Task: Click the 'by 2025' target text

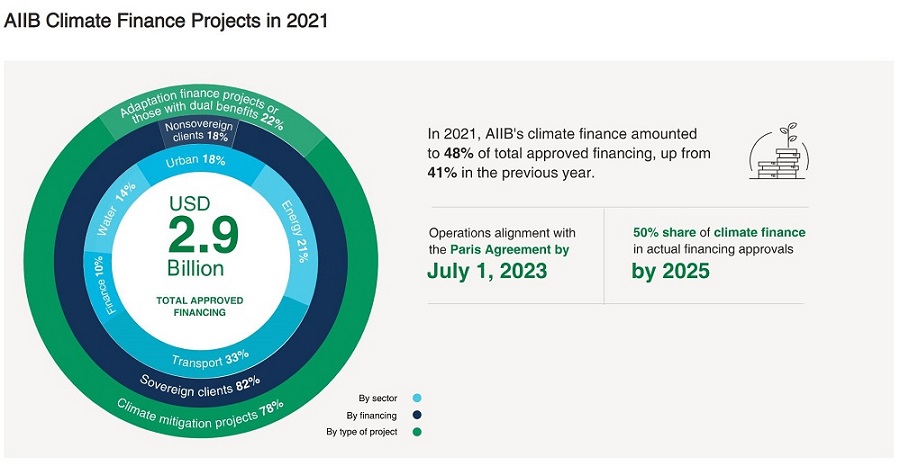Action: [670, 270]
